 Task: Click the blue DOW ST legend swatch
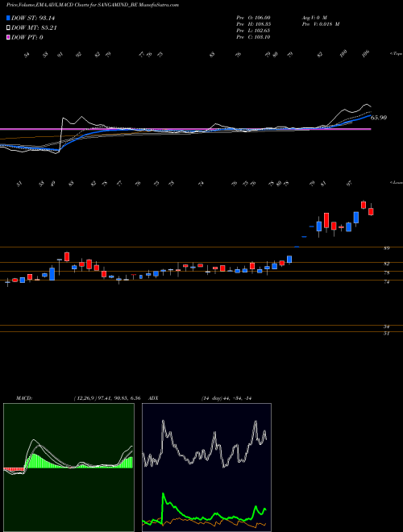coord(9,19)
